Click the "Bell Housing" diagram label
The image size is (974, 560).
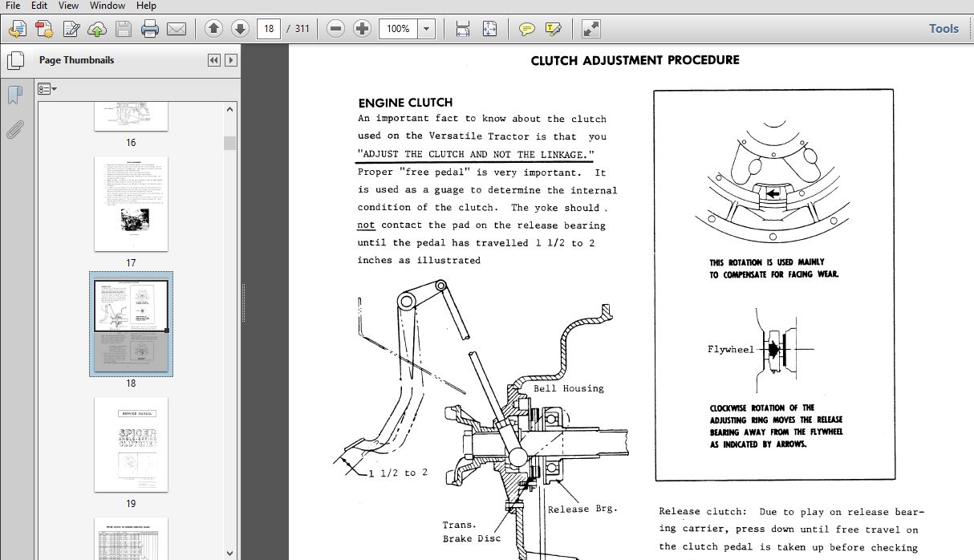569,388
